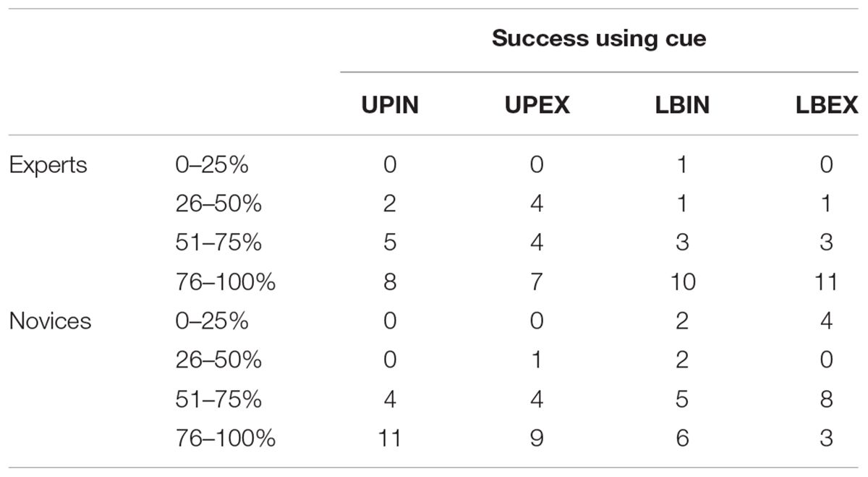Viewport: 868px width, 477px height.
Task: Click Experts 0–25% range label
Action: coord(211,165)
